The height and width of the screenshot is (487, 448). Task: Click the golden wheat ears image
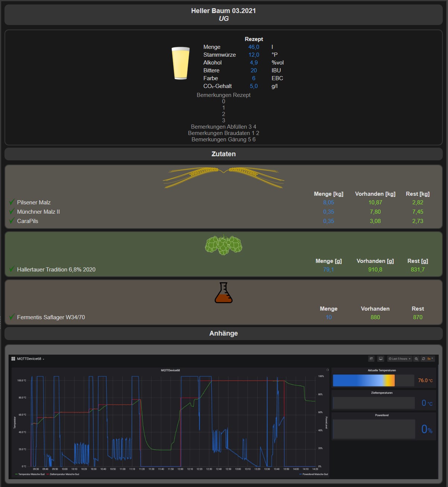point(224,177)
